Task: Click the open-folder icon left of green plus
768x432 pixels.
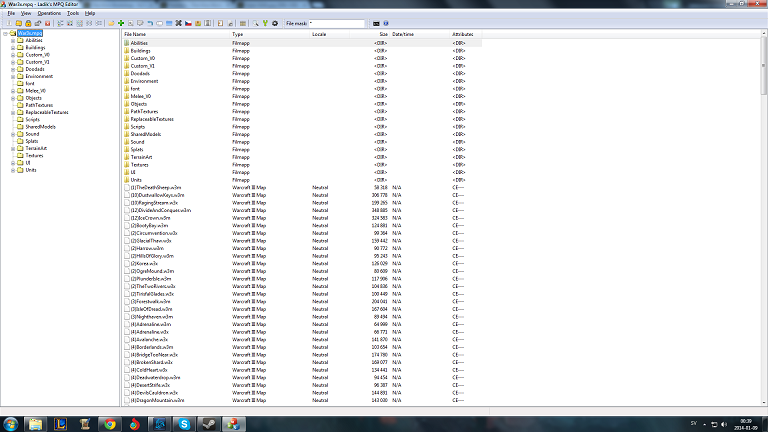Action: [x=111, y=23]
